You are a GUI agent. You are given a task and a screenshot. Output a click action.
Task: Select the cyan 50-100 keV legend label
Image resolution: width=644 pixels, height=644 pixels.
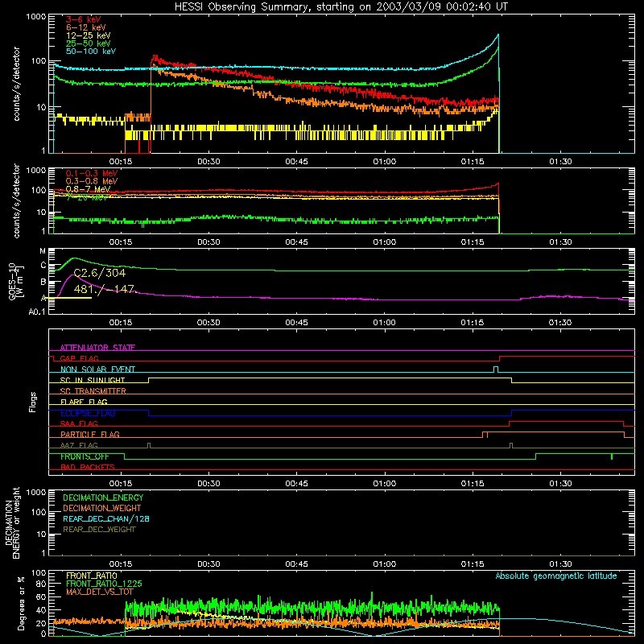pos(91,52)
